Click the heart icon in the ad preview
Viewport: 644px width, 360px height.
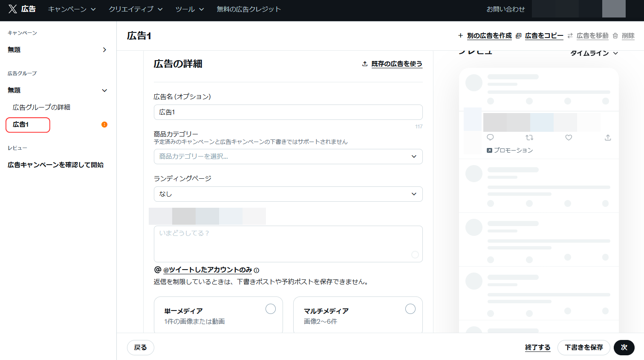pos(568,137)
